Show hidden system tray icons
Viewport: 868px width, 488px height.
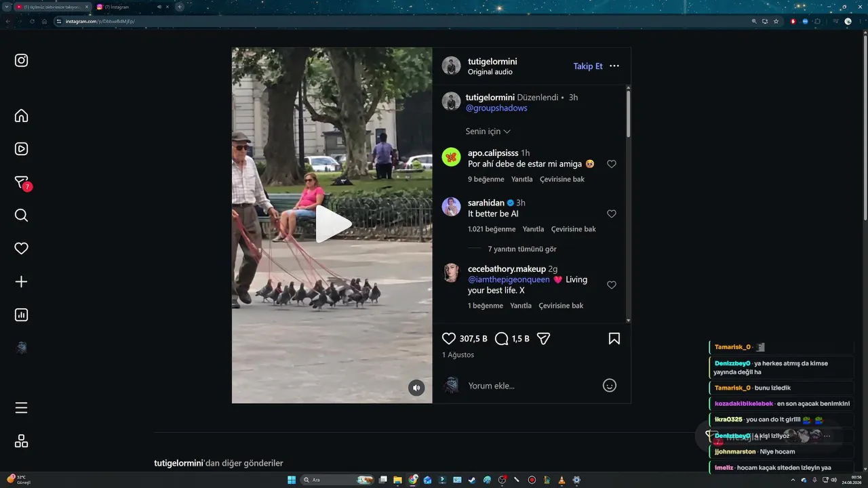click(793, 480)
